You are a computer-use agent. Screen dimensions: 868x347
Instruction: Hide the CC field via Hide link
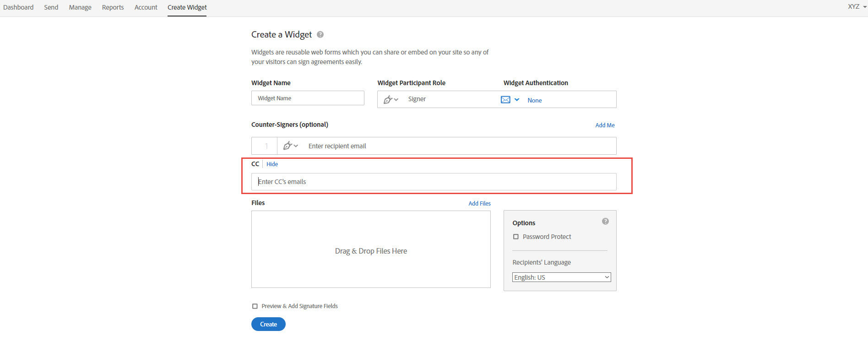[x=272, y=164]
